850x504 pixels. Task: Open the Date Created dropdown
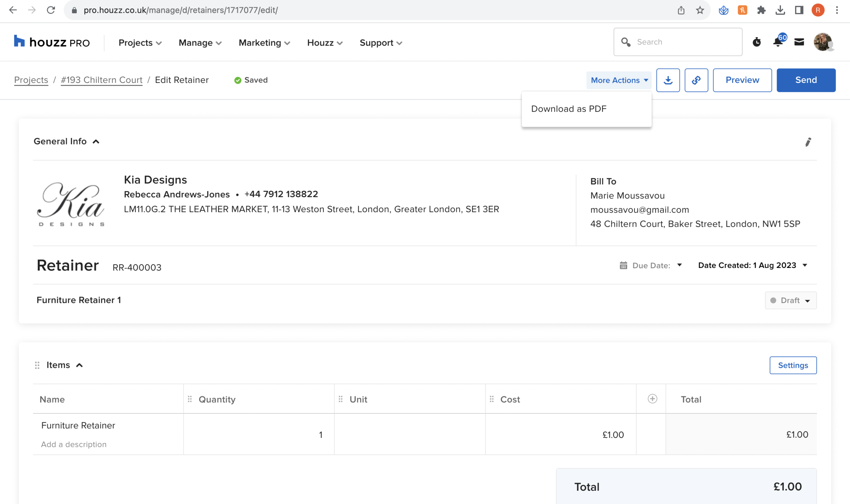click(752, 265)
